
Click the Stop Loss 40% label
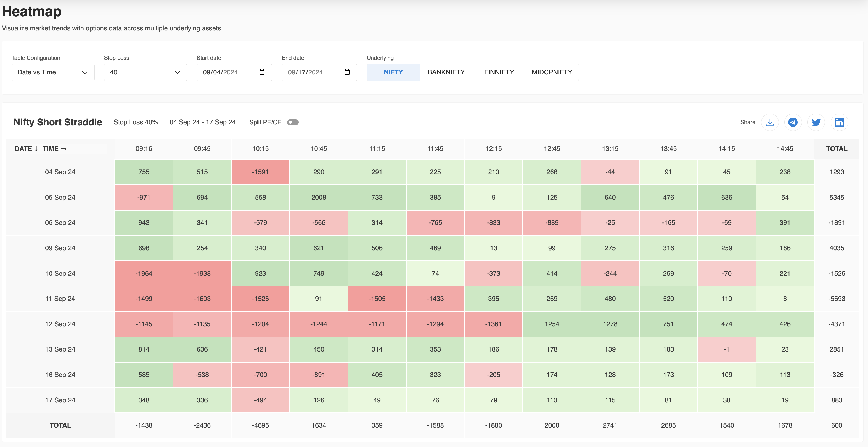pyautogui.click(x=136, y=122)
